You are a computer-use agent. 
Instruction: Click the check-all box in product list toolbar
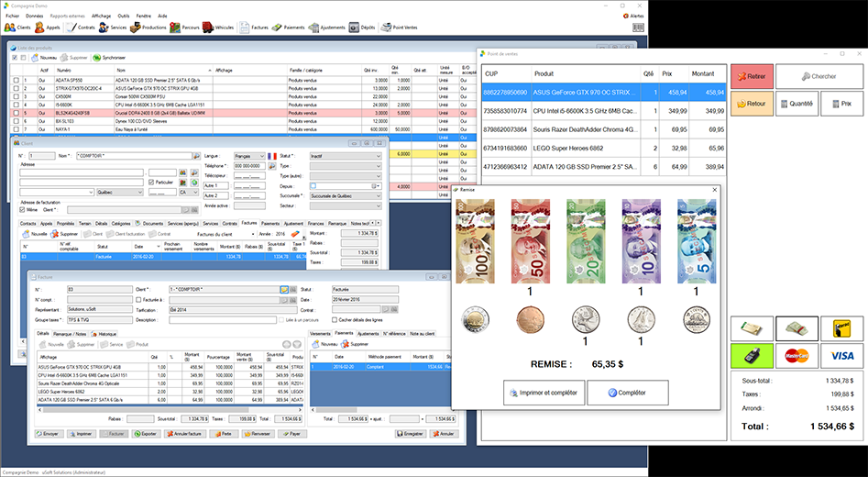click(x=15, y=58)
